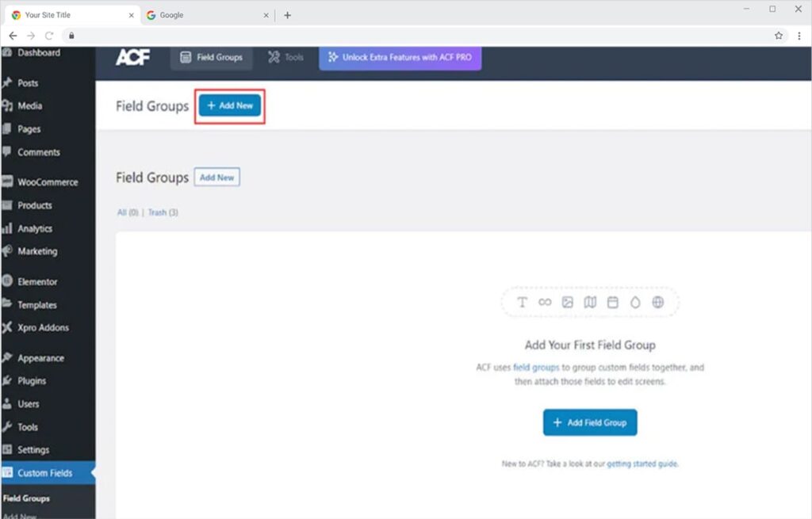
Task: Go to WooCommerce in the sidebar
Action: coord(48,181)
